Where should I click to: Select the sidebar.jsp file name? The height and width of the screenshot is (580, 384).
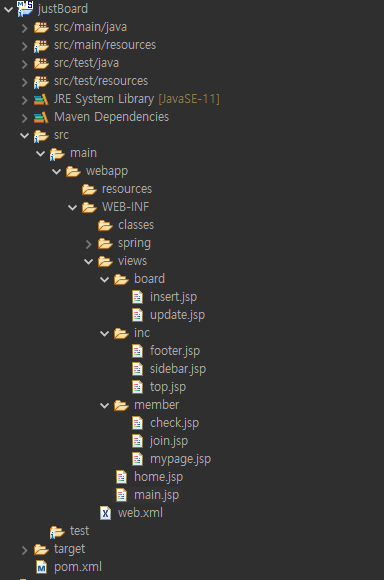(178, 369)
